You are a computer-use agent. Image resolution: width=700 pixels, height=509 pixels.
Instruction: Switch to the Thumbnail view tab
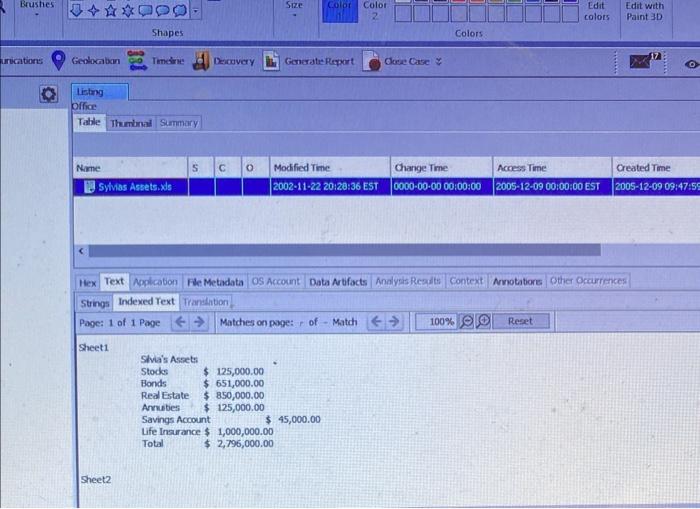[131, 123]
